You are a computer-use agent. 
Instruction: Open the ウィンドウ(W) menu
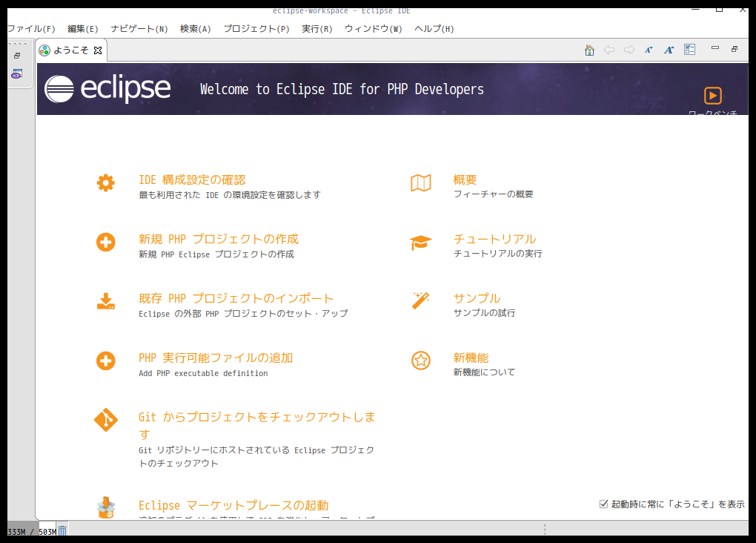(x=374, y=29)
